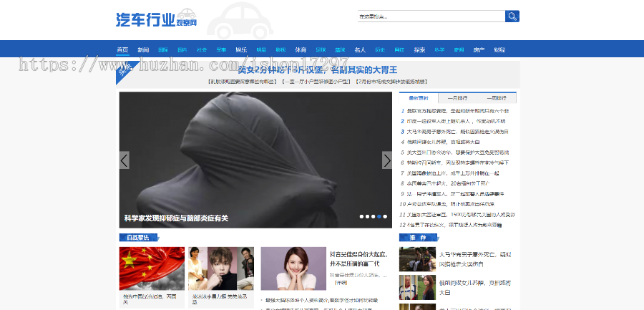Open the 科学 navigation item
The width and height of the screenshot is (644, 310).
[439, 49]
